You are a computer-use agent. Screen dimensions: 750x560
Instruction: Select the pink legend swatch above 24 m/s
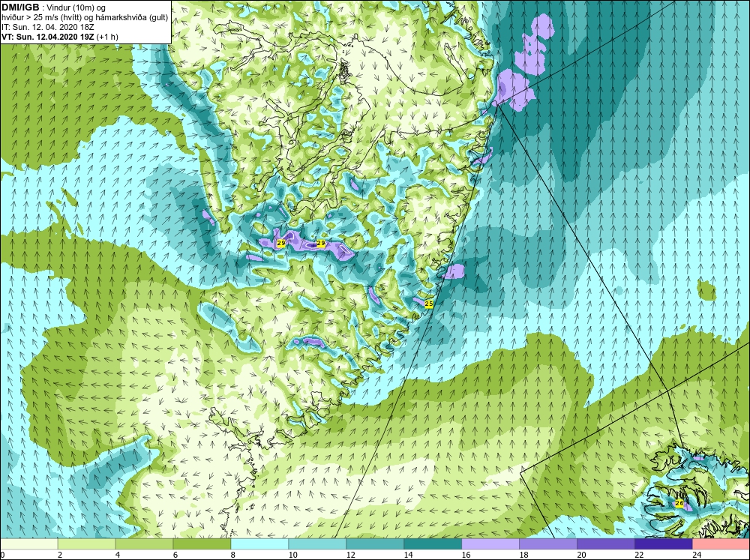[721, 544]
